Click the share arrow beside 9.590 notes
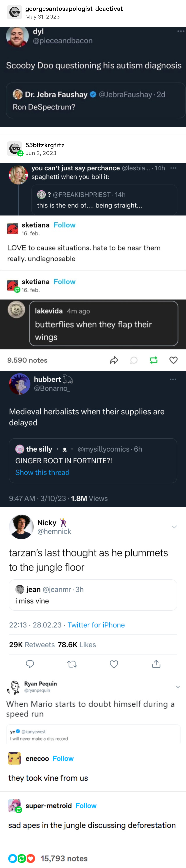This screenshot has height=868, width=186. click(x=114, y=360)
